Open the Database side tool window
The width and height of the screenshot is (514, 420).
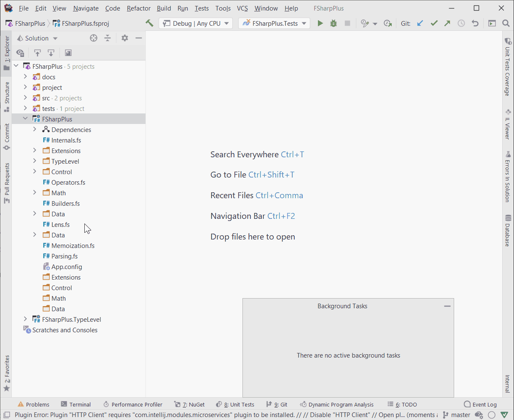coord(508,231)
